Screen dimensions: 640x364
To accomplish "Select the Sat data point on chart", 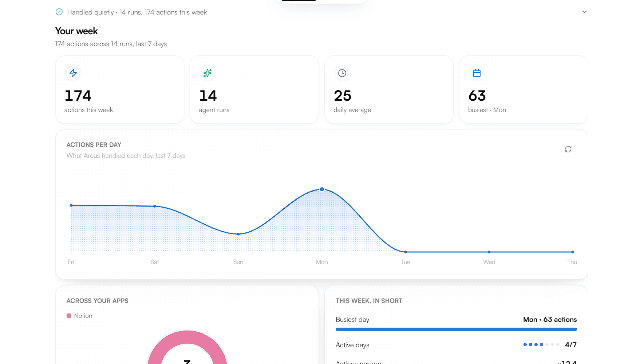I will (x=155, y=206).
